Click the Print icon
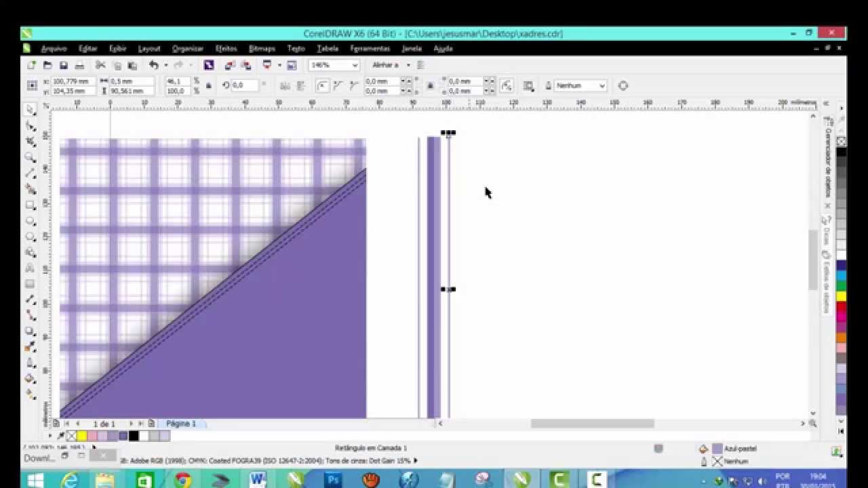Image resolution: width=868 pixels, height=488 pixels. (79, 65)
